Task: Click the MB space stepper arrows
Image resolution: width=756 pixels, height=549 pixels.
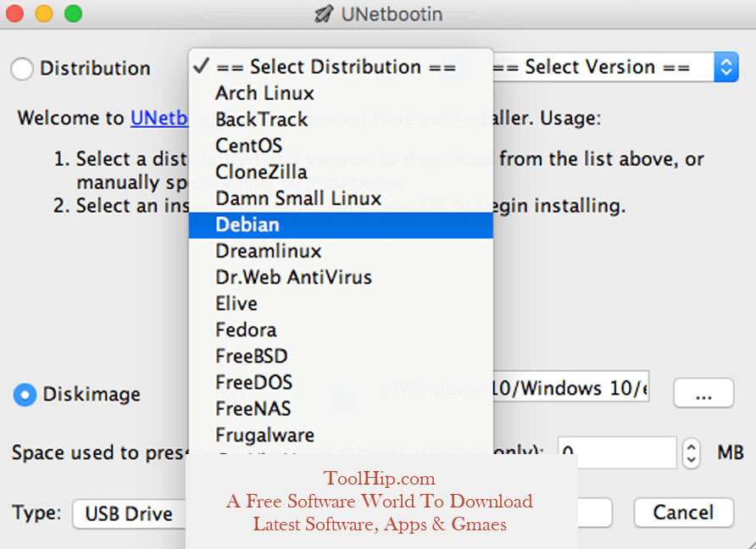Action: pyautogui.click(x=692, y=453)
